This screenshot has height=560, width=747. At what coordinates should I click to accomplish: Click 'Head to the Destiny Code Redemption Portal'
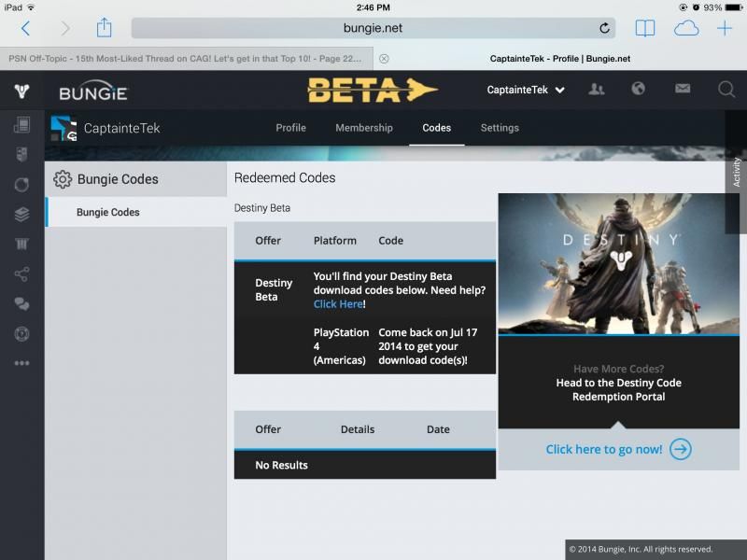point(618,390)
